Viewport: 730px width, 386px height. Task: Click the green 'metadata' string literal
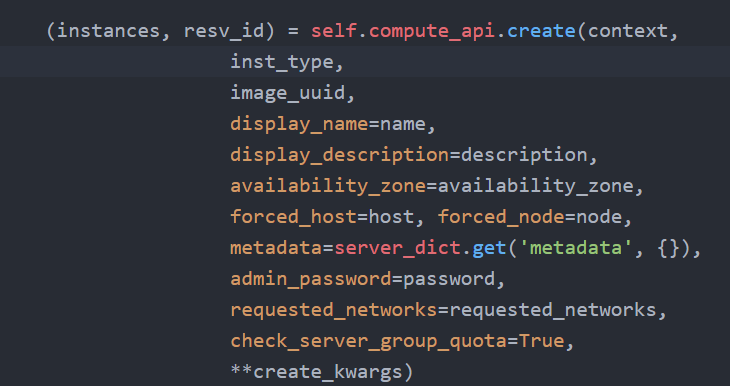click(576, 248)
